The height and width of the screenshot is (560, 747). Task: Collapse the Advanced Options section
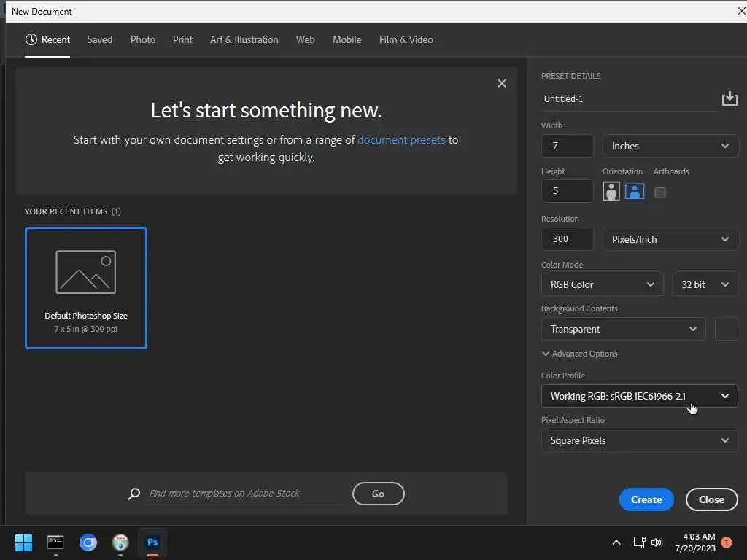tap(579, 354)
